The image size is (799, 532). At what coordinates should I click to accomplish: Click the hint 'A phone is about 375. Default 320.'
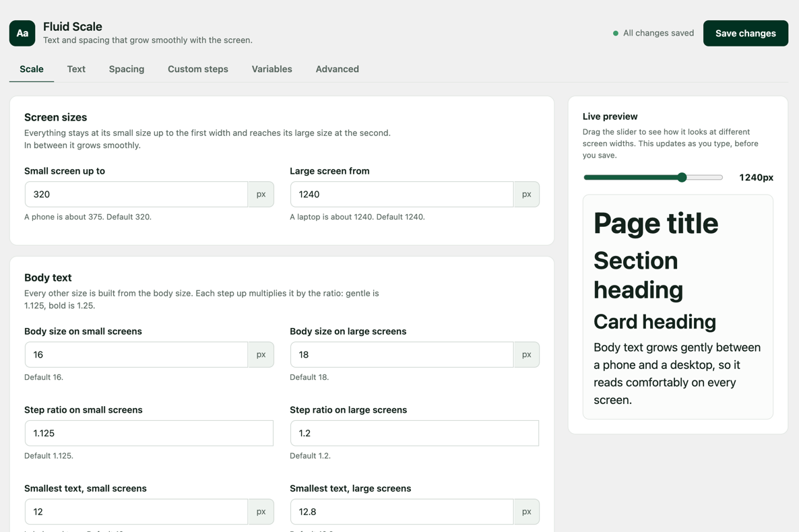(x=88, y=217)
